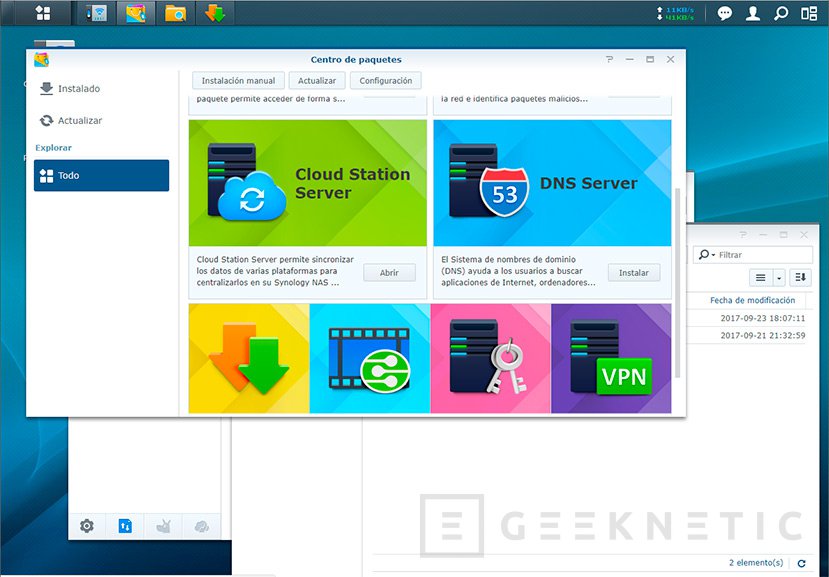Image resolution: width=829 pixels, height=577 pixels.
Task: Open the gear settings icon in the back window
Action: click(87, 526)
